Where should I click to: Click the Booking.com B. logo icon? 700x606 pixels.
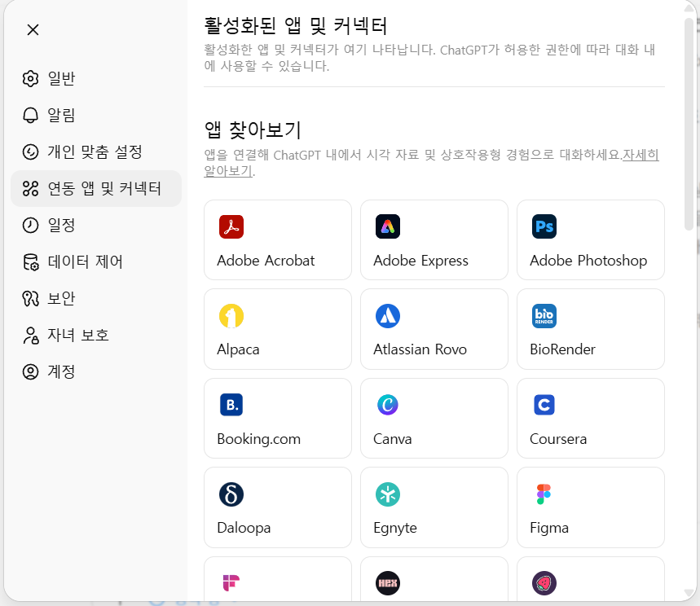231,405
